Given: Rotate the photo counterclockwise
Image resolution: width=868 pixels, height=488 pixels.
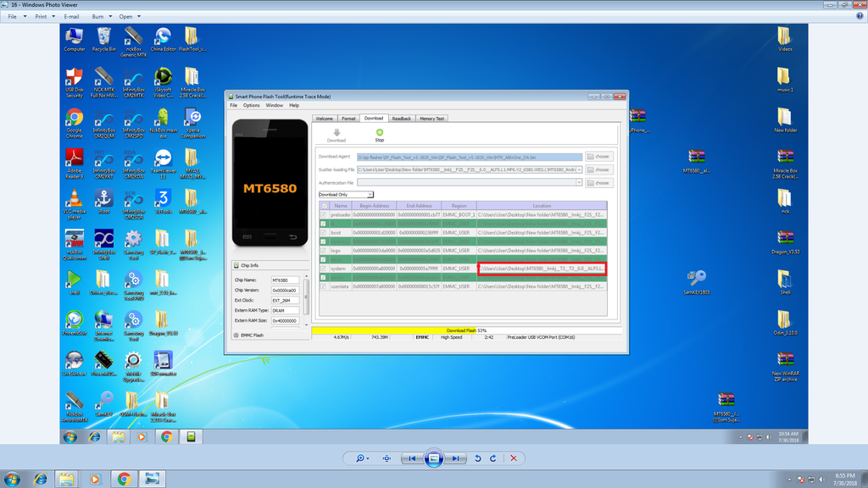Looking at the screenshot, I should point(478,458).
